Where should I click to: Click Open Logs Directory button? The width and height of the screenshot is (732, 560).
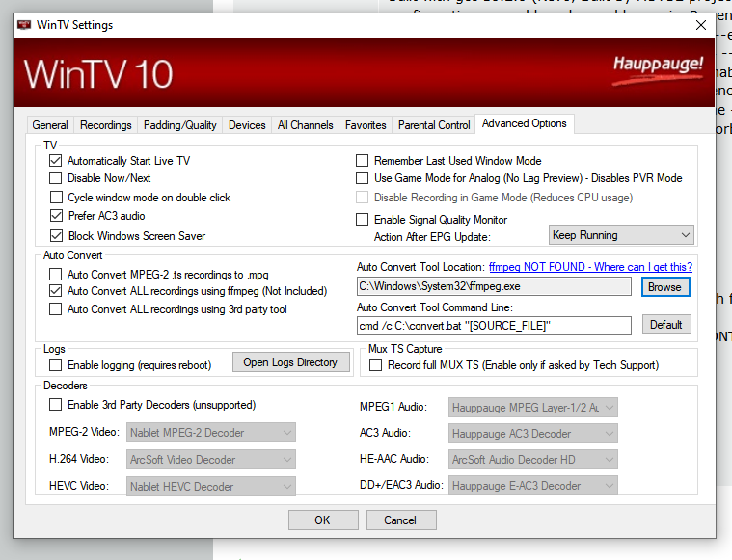click(x=290, y=362)
